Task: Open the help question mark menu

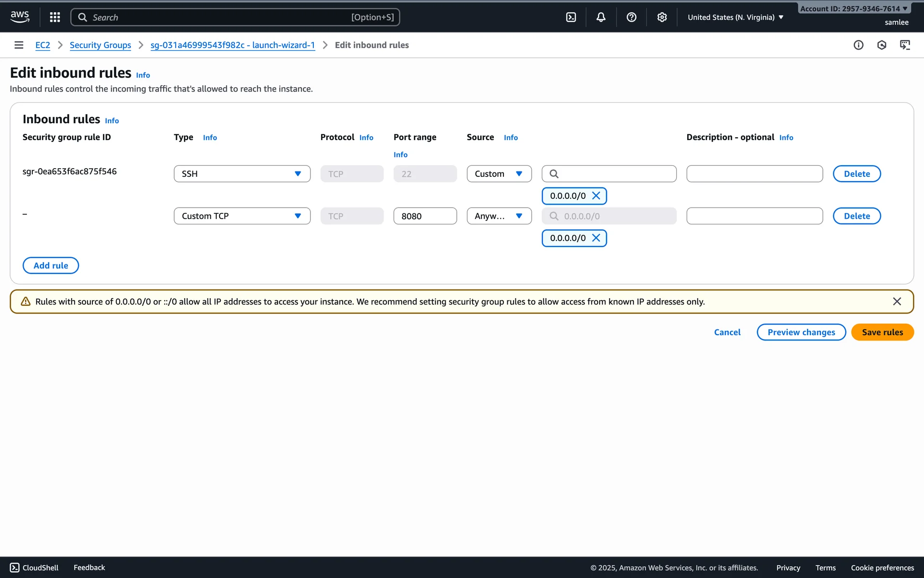Action: [x=631, y=17]
